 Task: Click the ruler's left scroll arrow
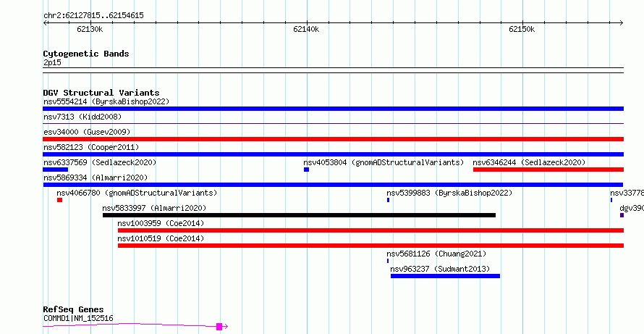tap(45, 23)
